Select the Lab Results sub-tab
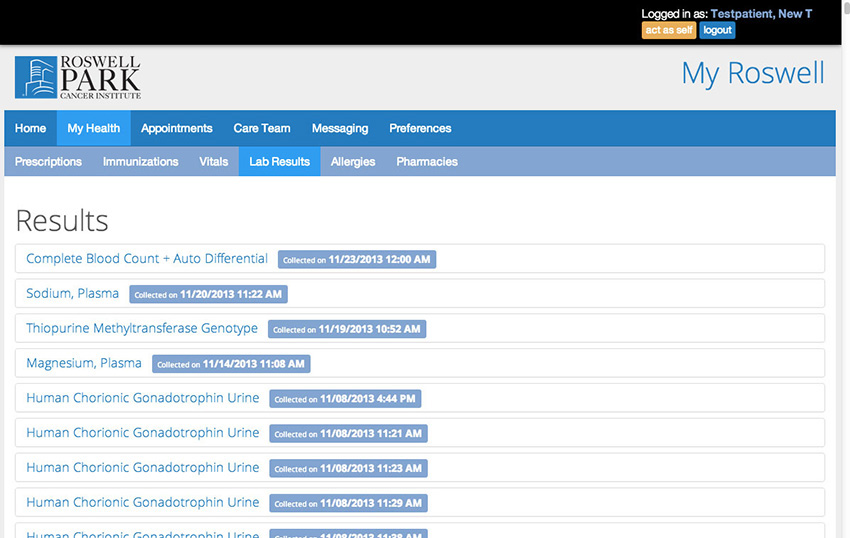This screenshot has width=850, height=538. pos(280,162)
